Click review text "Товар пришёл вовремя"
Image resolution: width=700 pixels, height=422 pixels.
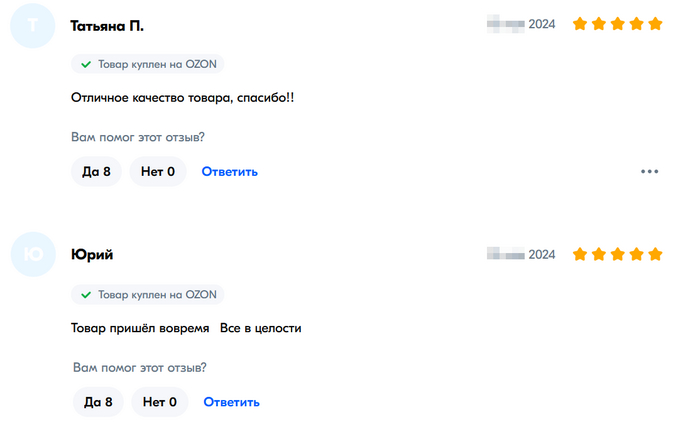140,328
